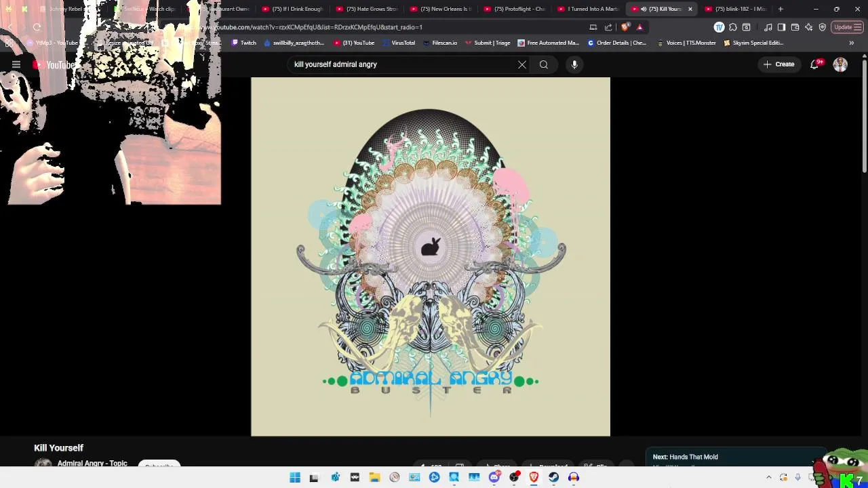Click the YouTube search magnifier button
Viewport: 868px width, 488px height.
pyautogui.click(x=544, y=64)
